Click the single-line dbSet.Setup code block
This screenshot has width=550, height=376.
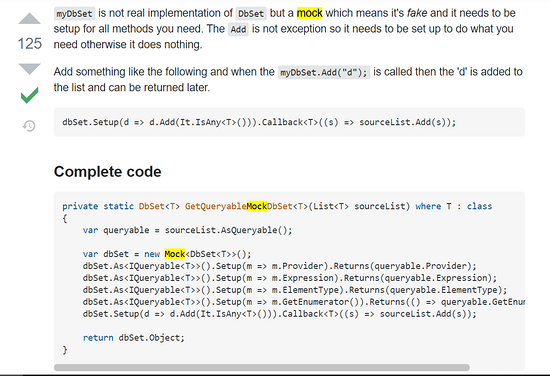(x=289, y=122)
